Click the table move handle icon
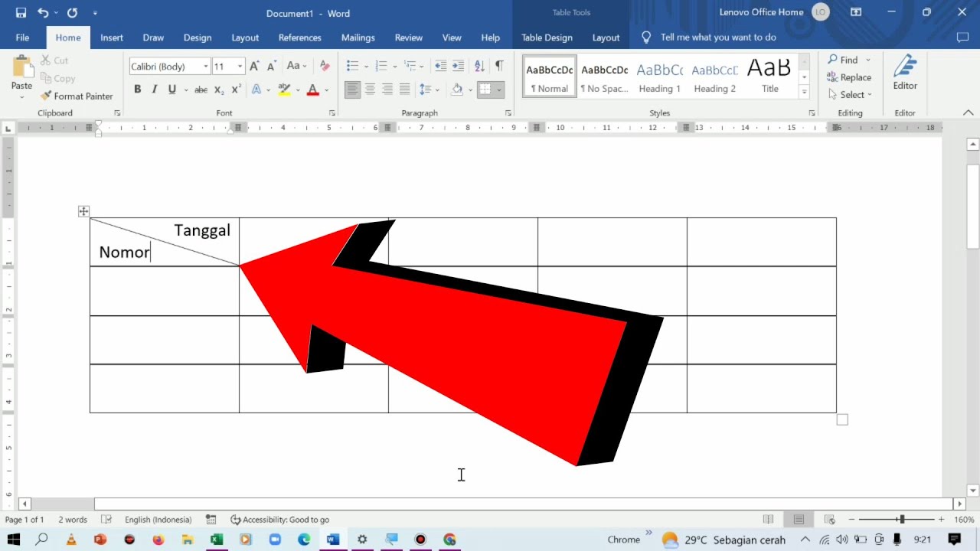The width and height of the screenshot is (980, 551). click(83, 211)
